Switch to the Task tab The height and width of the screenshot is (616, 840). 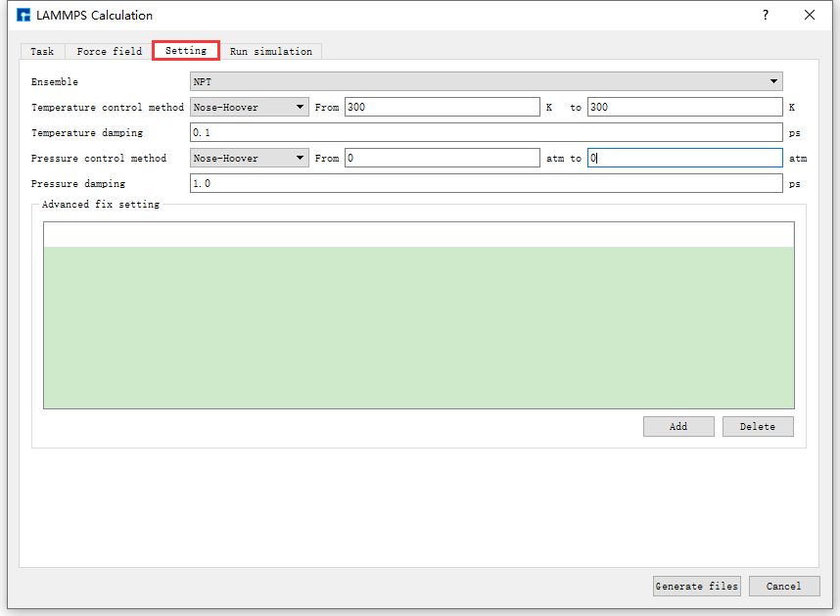pos(42,51)
